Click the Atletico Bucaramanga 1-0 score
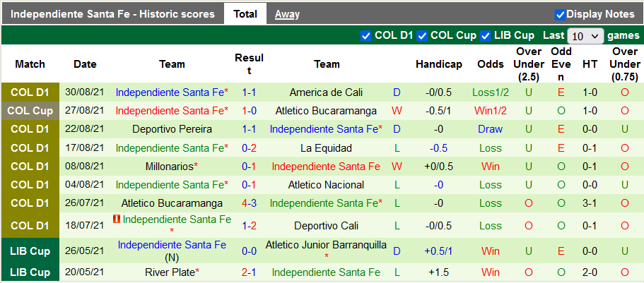This screenshot has height=283, width=644. coord(249,111)
